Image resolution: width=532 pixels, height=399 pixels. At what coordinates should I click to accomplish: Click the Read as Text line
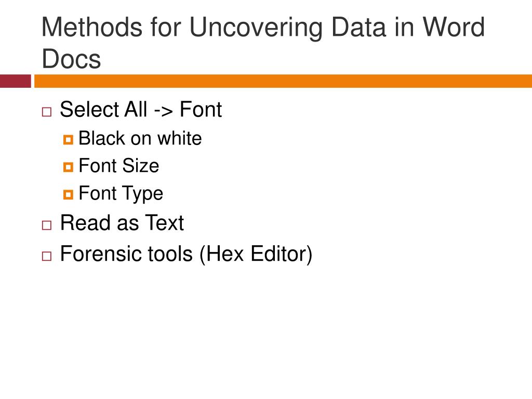click(122, 223)
